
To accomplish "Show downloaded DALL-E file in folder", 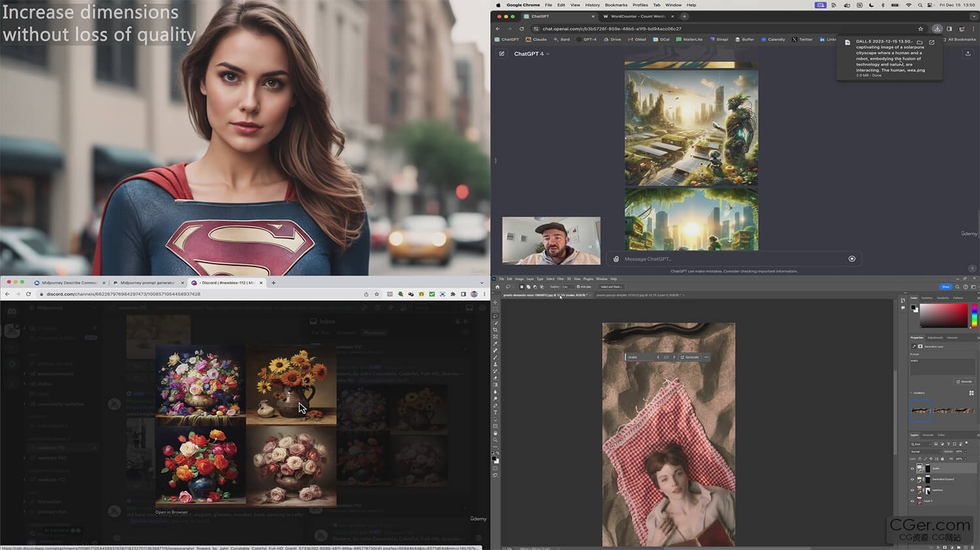I will pyautogui.click(x=920, y=42).
